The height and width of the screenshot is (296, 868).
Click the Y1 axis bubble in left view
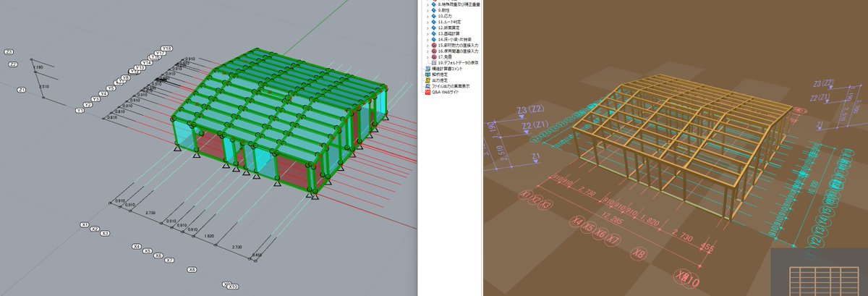coord(80,110)
